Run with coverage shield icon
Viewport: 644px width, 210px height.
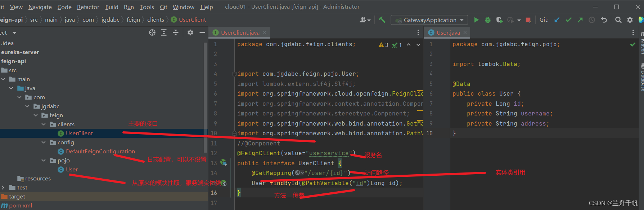(x=499, y=20)
